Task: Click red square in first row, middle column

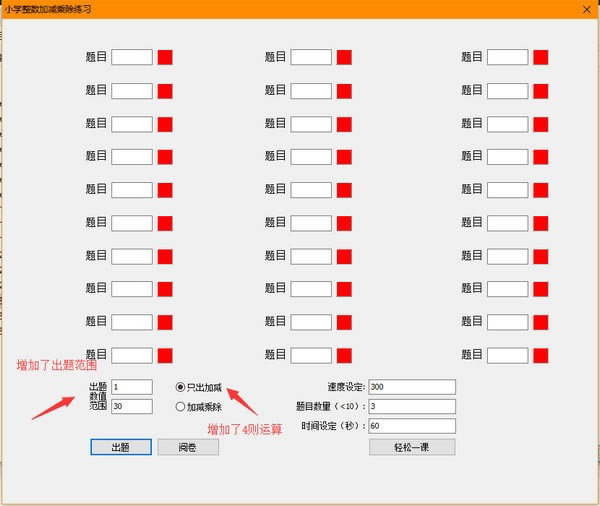Action: (344, 57)
